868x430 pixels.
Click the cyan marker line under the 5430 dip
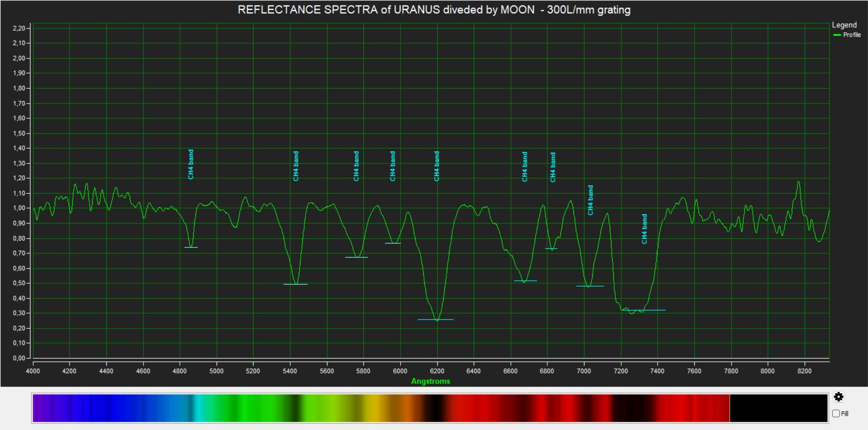pos(295,284)
